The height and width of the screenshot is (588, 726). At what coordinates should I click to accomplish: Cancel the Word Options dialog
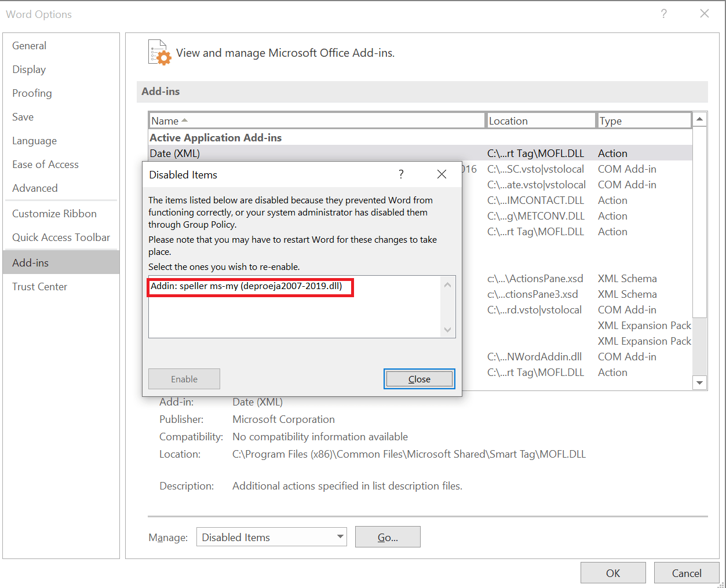[x=686, y=573]
